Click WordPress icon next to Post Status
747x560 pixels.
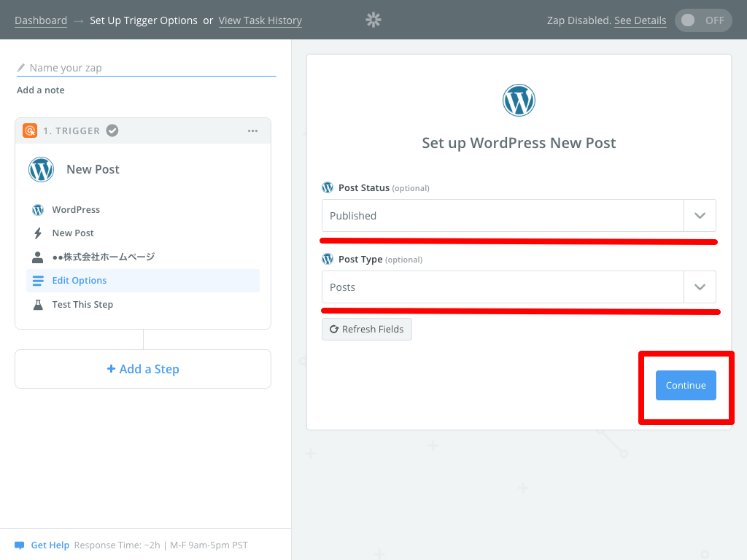328,187
